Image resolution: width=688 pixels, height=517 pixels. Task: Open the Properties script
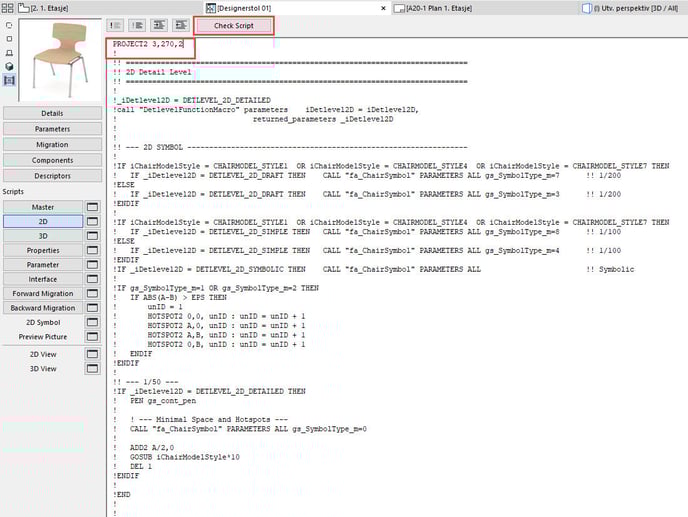click(43, 250)
